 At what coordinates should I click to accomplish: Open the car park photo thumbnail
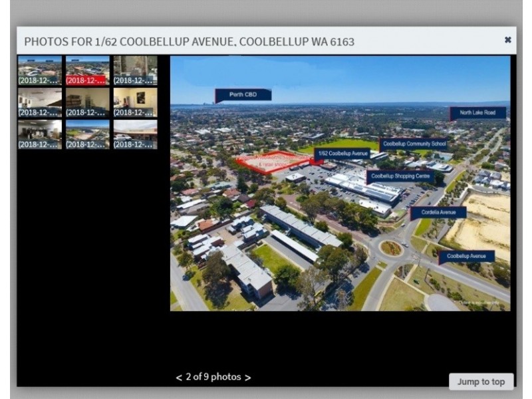pos(134,134)
